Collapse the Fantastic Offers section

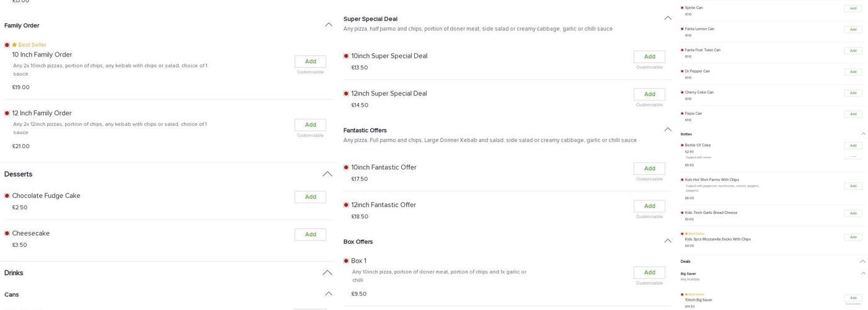(x=668, y=130)
